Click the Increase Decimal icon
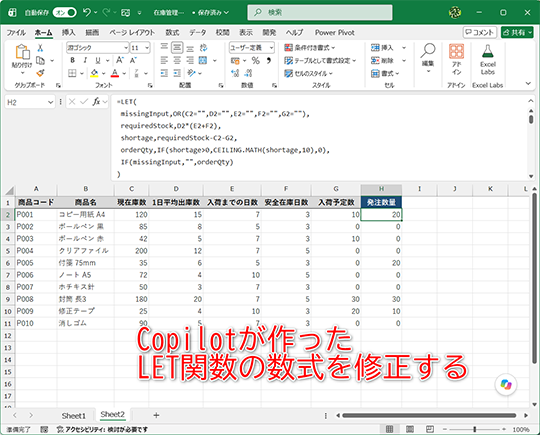The width and height of the screenshot is (540, 435). (x=235, y=73)
